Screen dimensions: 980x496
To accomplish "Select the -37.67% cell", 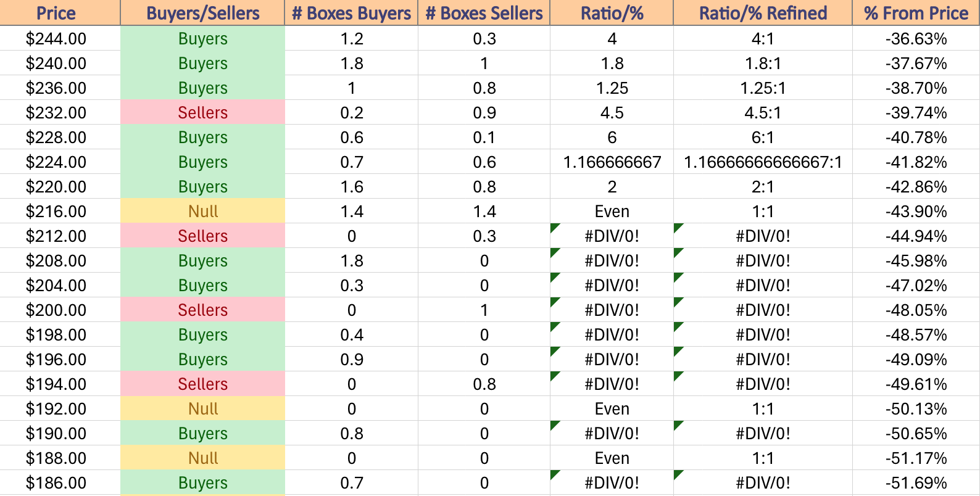I will tap(916, 63).
